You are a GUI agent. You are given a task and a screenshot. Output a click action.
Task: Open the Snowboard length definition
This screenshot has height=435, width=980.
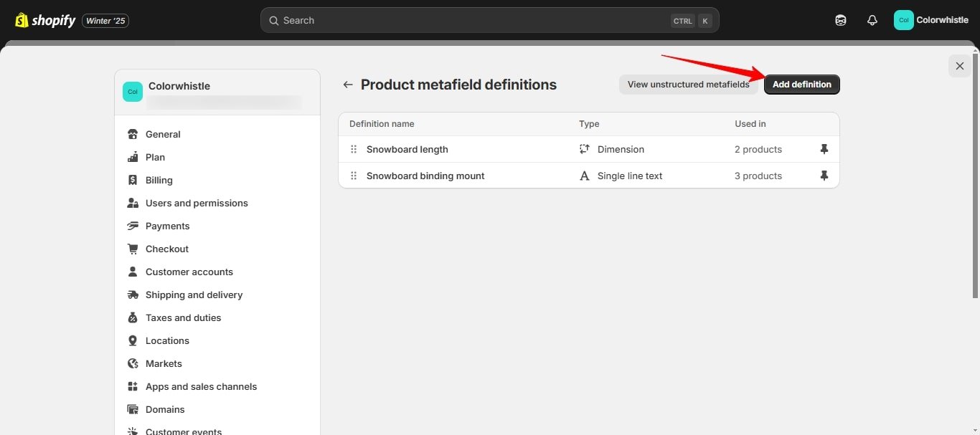point(407,149)
